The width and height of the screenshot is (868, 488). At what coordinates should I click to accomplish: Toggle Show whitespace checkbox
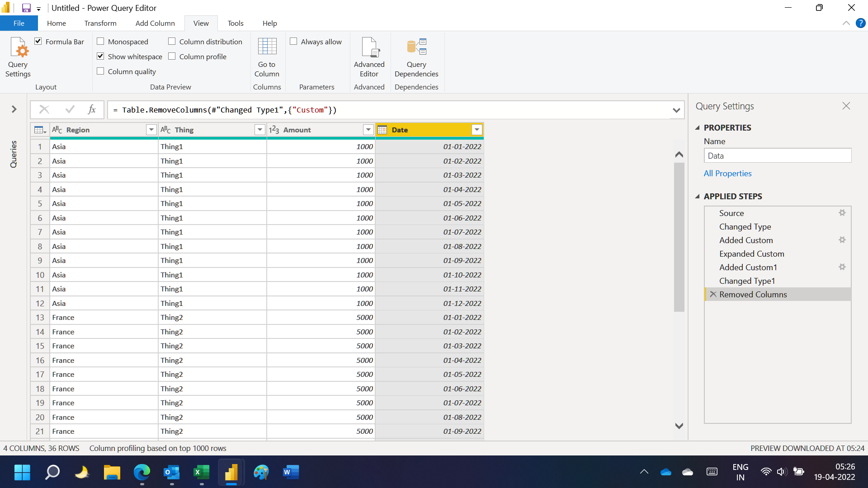point(100,56)
